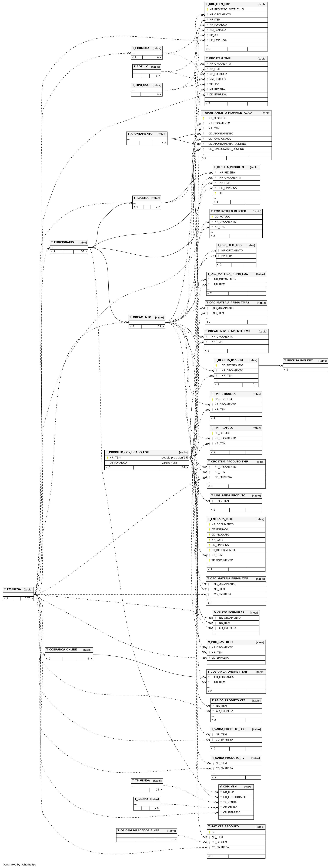Viewport: 331px width, 868px height.
Task: Click the primary key icon next to NR_REGISTRO
Action: tap(203, 118)
